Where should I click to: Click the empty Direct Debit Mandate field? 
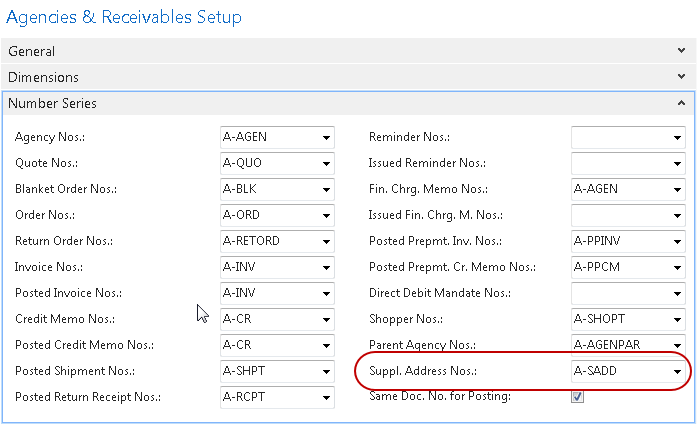pos(618,293)
